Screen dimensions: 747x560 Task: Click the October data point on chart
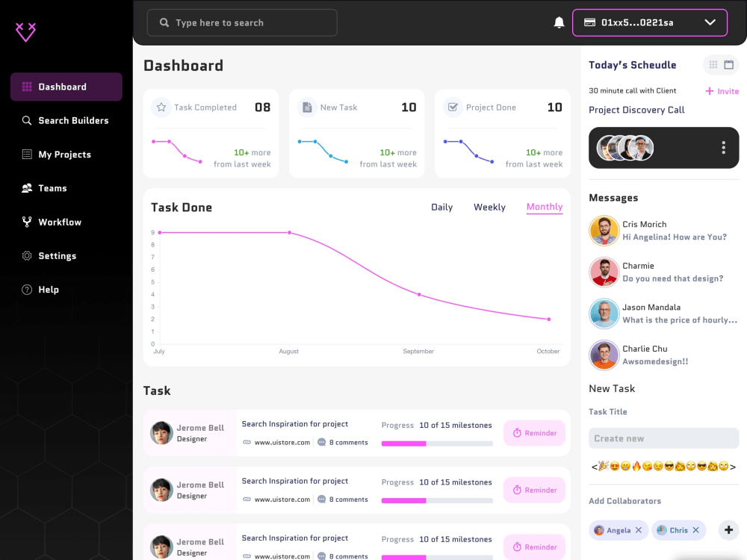coord(549,319)
